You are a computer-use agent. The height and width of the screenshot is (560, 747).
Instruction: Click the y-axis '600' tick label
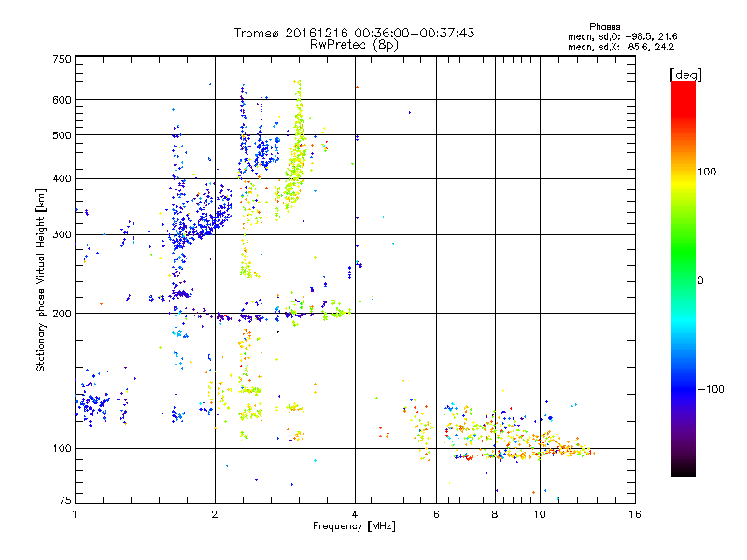pos(62,100)
